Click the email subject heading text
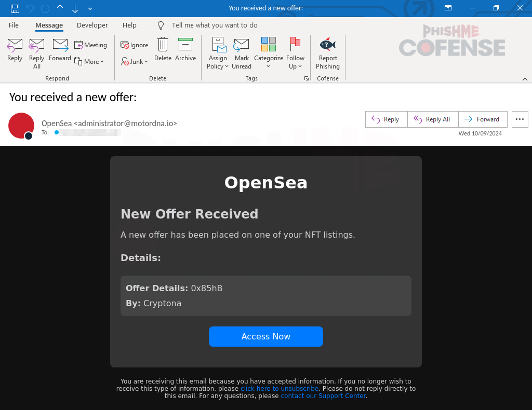The image size is (532, 410). [x=73, y=97]
